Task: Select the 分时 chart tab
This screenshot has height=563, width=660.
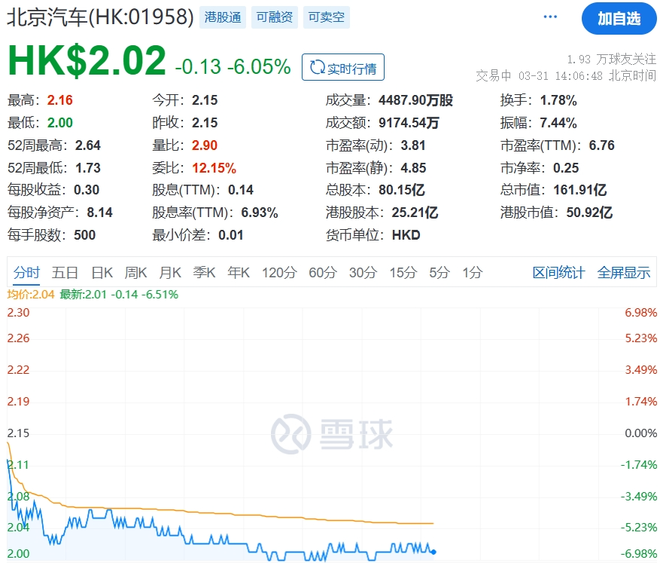Action: click(x=26, y=272)
